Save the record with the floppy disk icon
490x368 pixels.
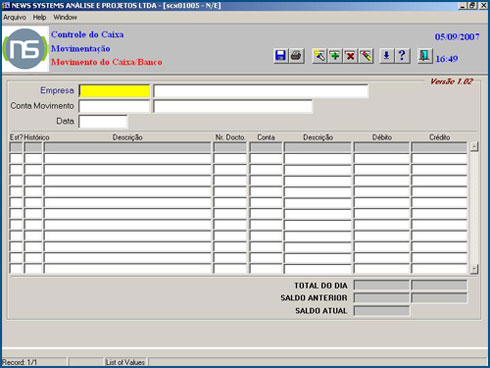point(281,55)
